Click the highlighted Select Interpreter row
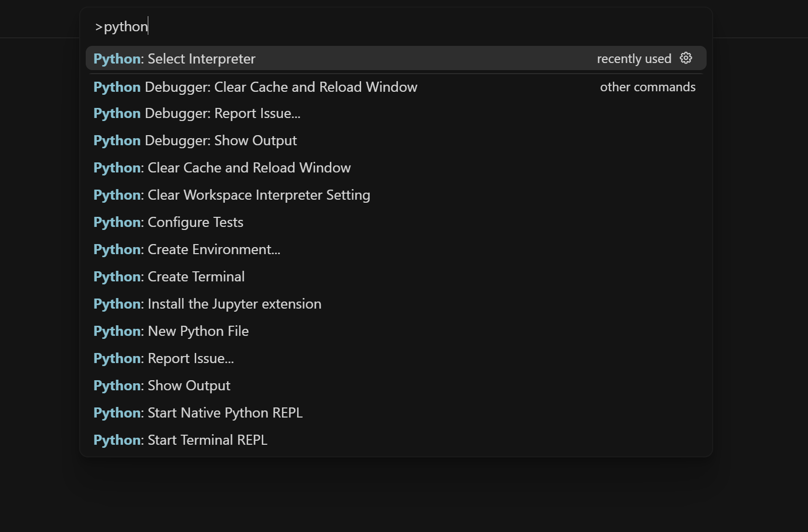The height and width of the screenshot is (532, 808). pyautogui.click(x=353, y=58)
